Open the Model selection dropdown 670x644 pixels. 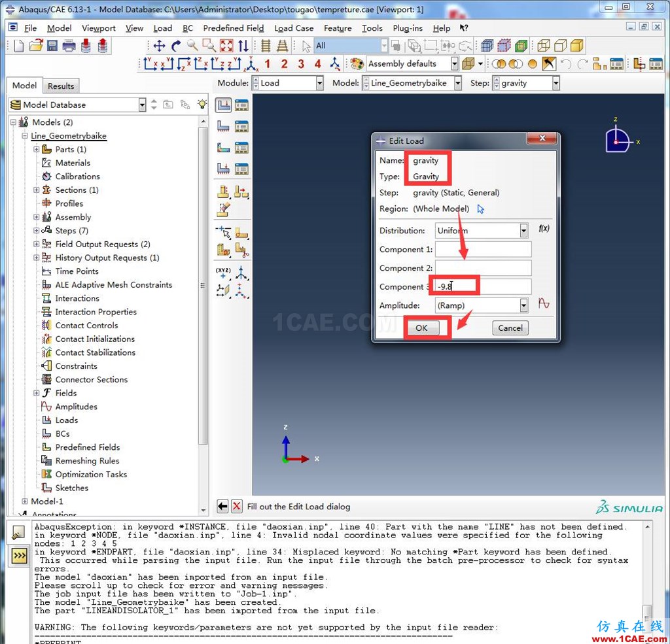point(457,83)
